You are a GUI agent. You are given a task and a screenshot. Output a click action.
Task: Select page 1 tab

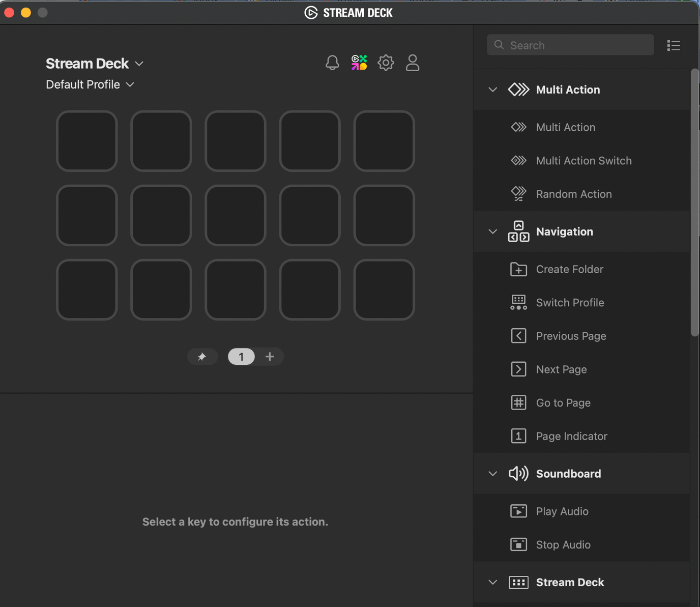coord(241,357)
